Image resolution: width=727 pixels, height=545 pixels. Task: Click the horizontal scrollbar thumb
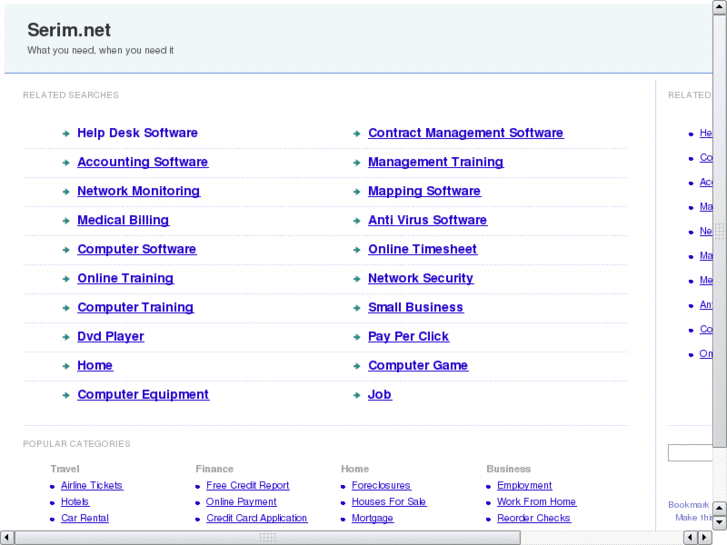[267, 538]
